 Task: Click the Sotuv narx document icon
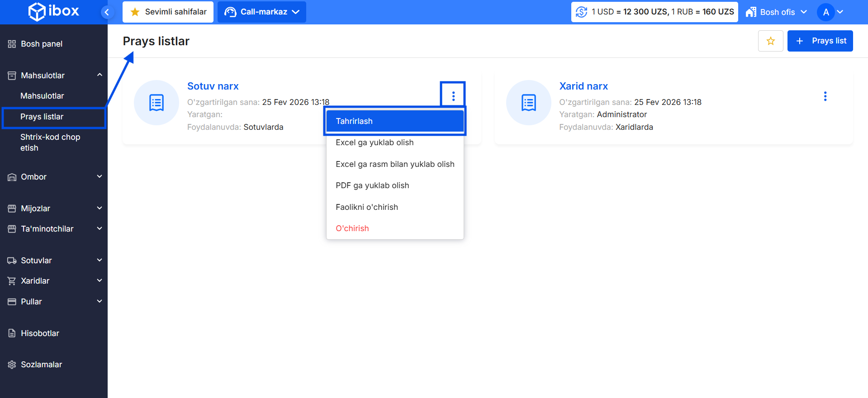(x=157, y=103)
